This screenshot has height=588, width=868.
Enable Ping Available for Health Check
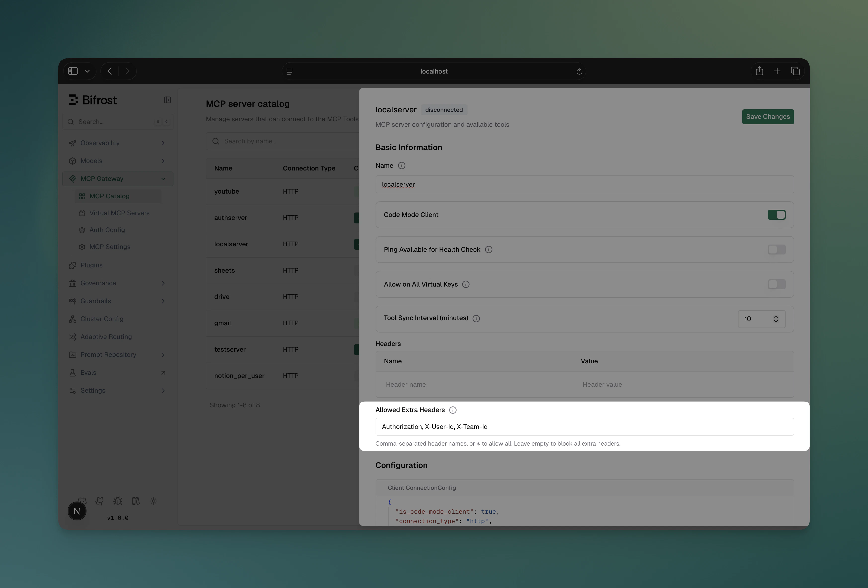click(x=777, y=249)
